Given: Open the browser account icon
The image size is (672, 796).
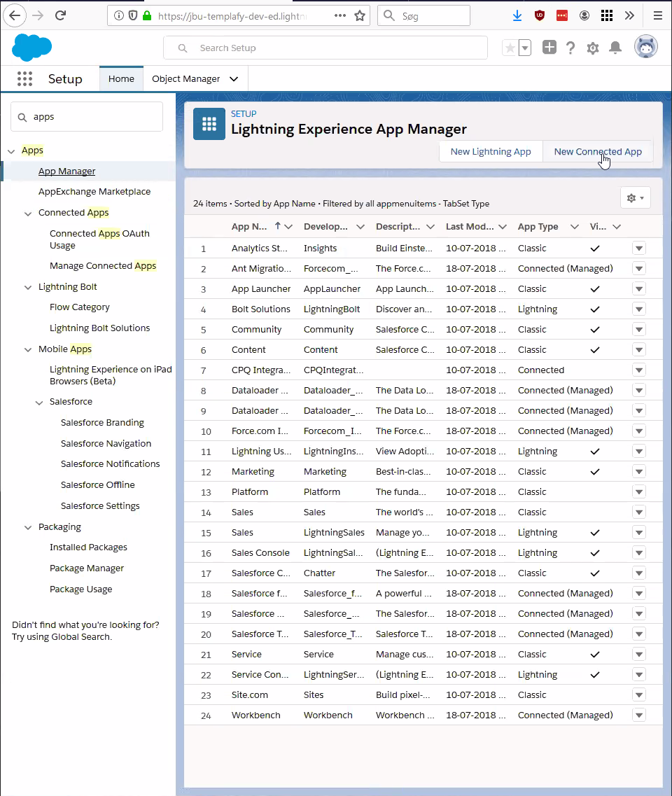Looking at the screenshot, I should pyautogui.click(x=584, y=15).
